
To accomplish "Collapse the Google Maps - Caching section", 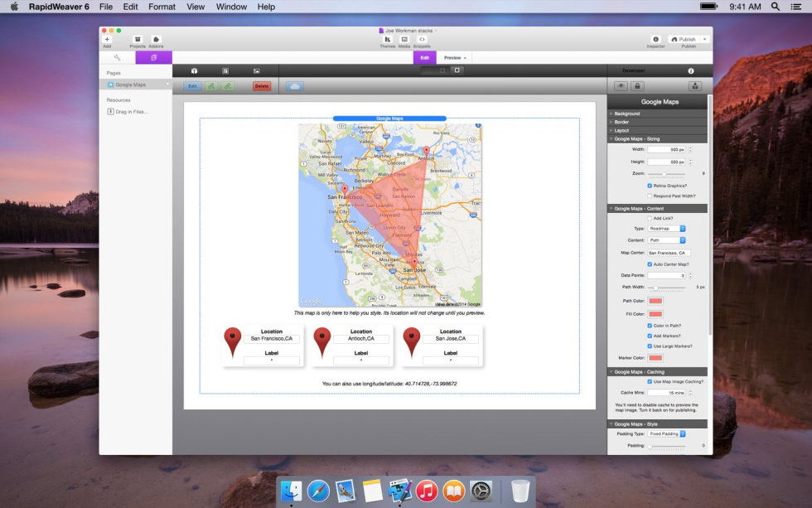I will tap(657, 372).
